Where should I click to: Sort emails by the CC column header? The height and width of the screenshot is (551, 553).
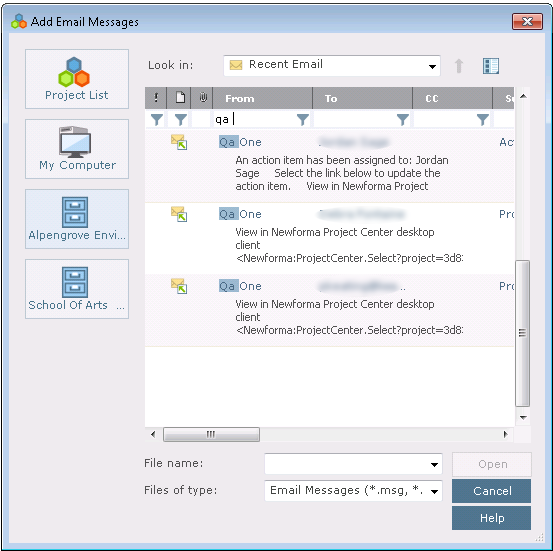pyautogui.click(x=452, y=98)
